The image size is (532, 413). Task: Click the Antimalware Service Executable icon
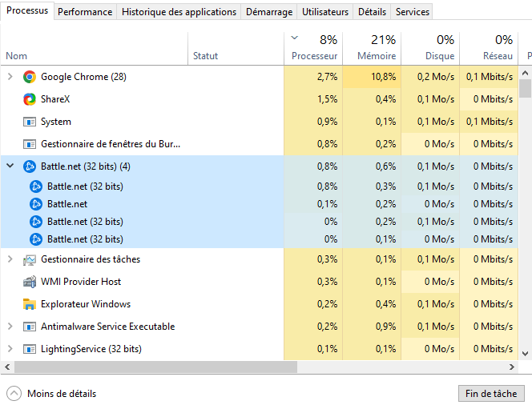tap(30, 327)
